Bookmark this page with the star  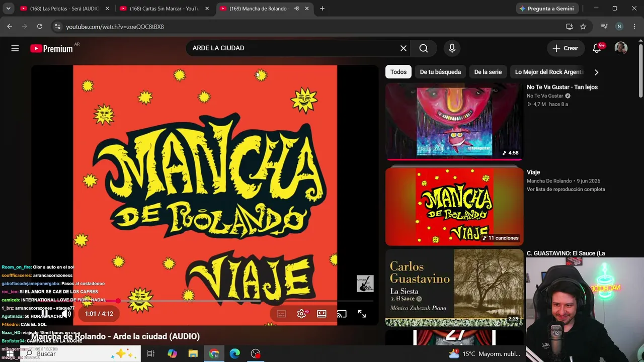pyautogui.click(x=583, y=27)
